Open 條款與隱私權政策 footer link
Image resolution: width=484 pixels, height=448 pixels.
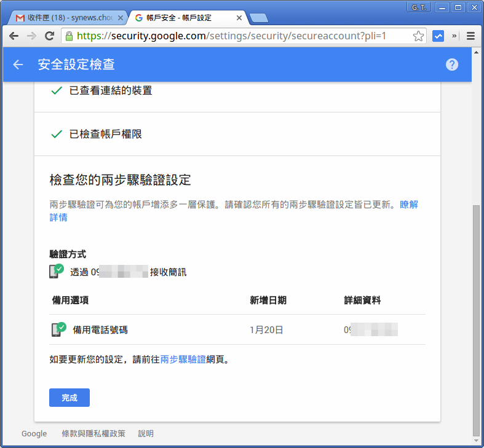(x=93, y=433)
